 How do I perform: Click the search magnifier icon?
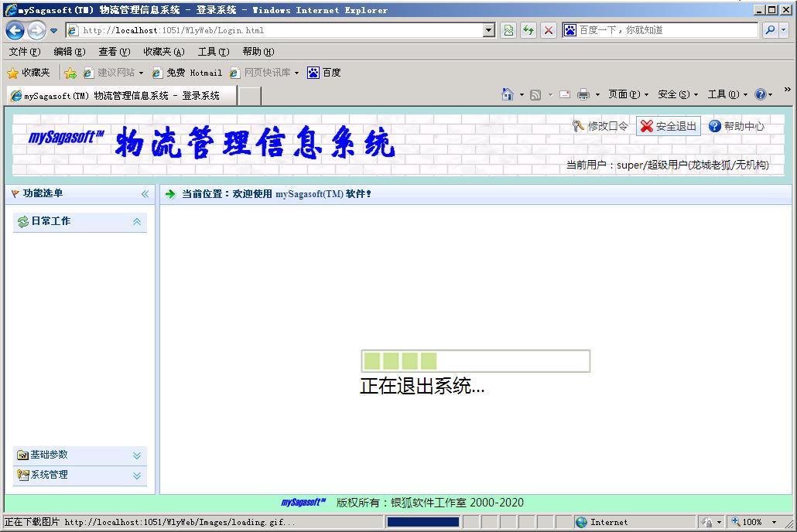pyautogui.click(x=770, y=30)
